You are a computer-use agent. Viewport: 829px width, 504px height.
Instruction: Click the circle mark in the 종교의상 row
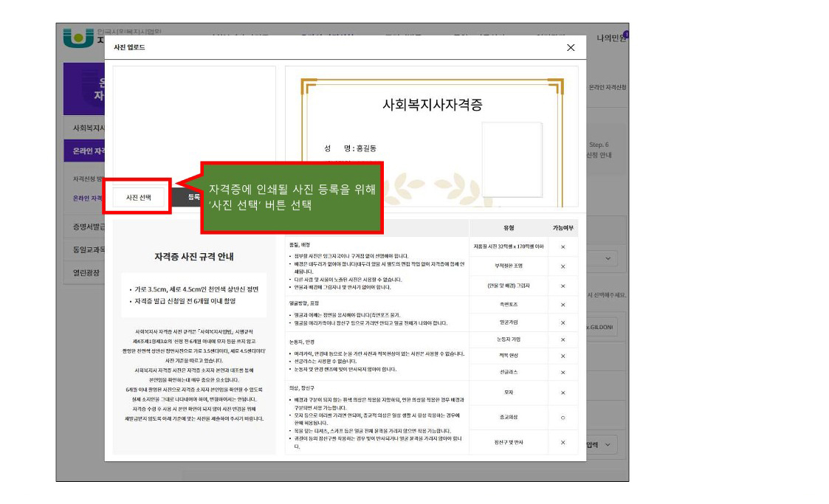pos(563,418)
